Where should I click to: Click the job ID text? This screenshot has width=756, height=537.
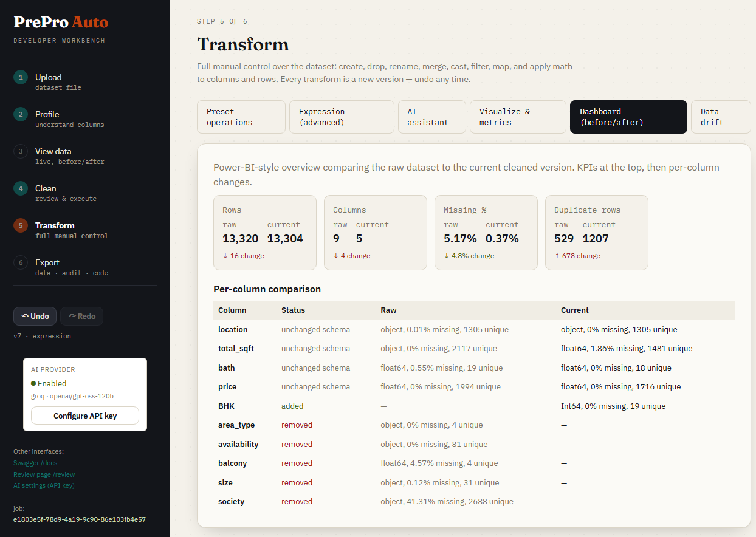(79, 519)
